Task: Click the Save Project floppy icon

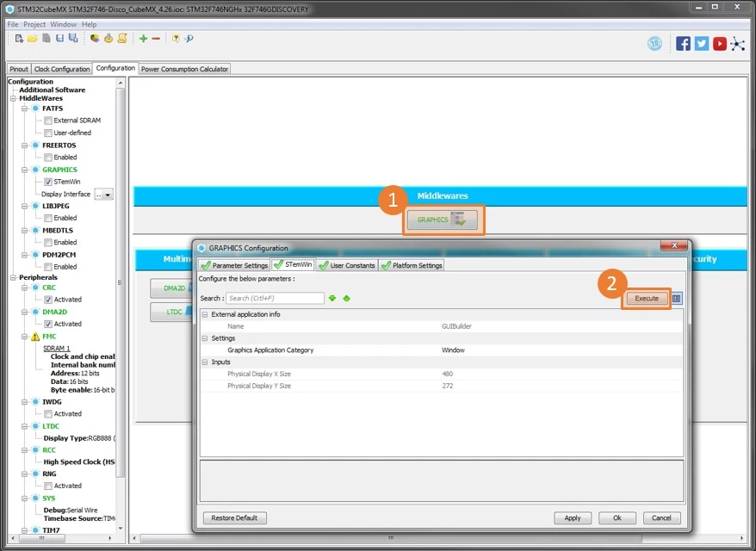Action: 59,39
